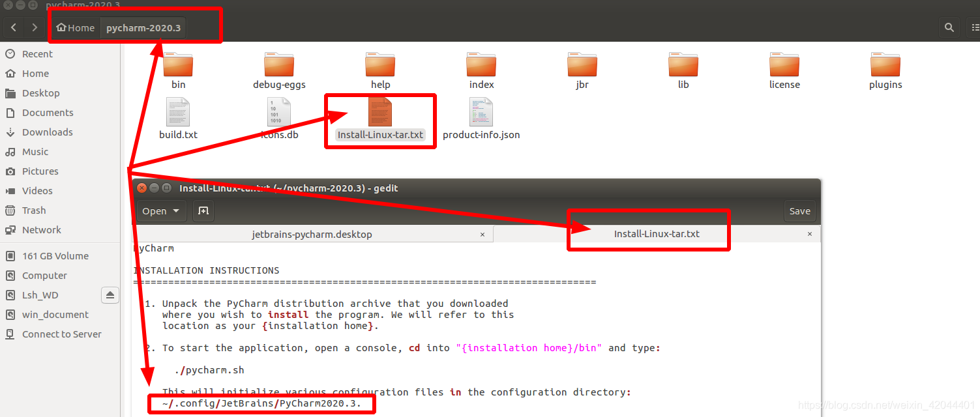980x417 pixels.
Task: Select the icons.db file icon
Action: coord(279,112)
